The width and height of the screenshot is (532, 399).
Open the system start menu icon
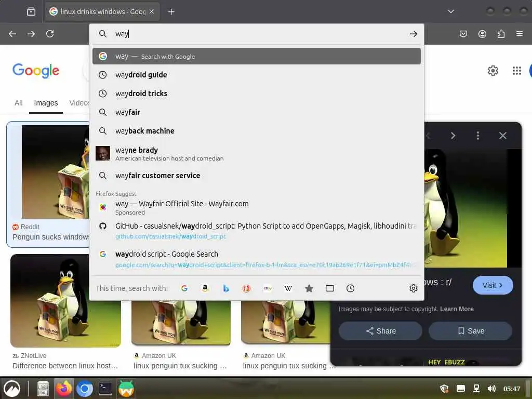click(12, 389)
